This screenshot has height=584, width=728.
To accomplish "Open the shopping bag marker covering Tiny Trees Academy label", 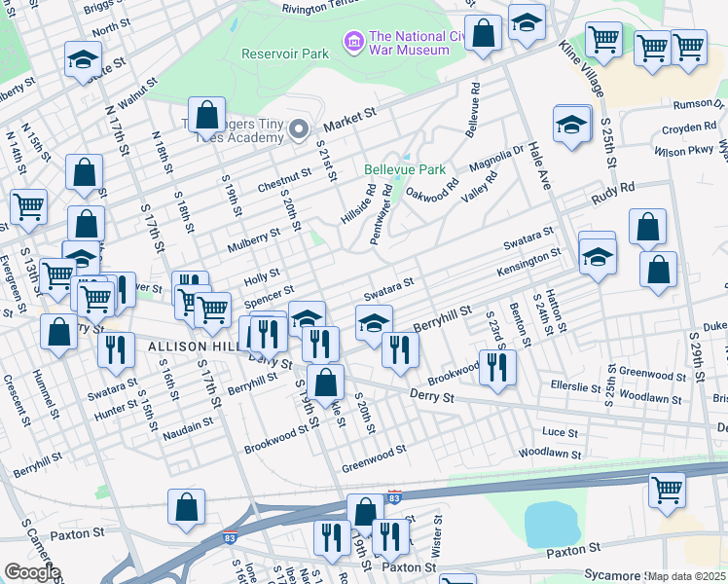I will pos(207,118).
